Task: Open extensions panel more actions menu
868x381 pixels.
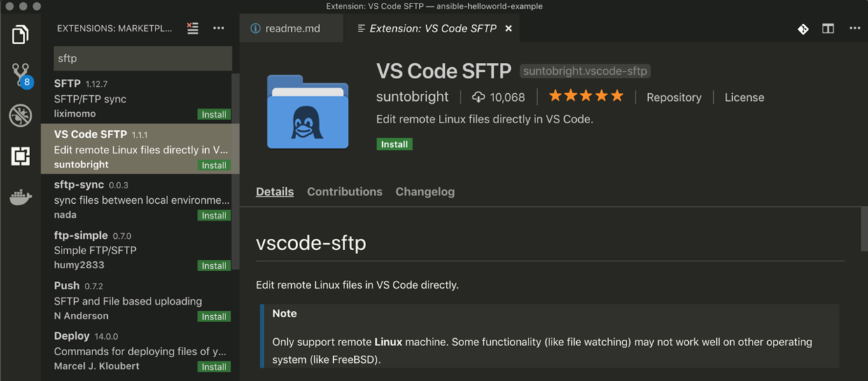Action: [x=218, y=28]
